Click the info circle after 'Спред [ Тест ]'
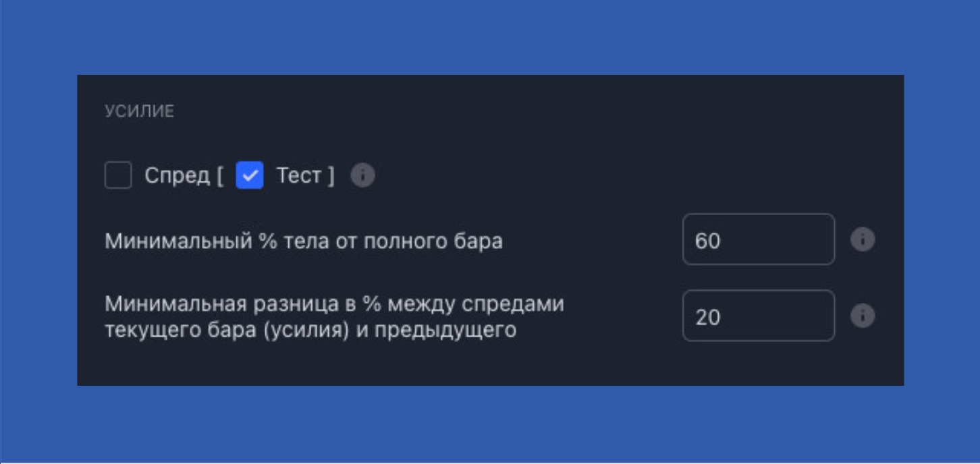This screenshot has width=980, height=464. (363, 175)
